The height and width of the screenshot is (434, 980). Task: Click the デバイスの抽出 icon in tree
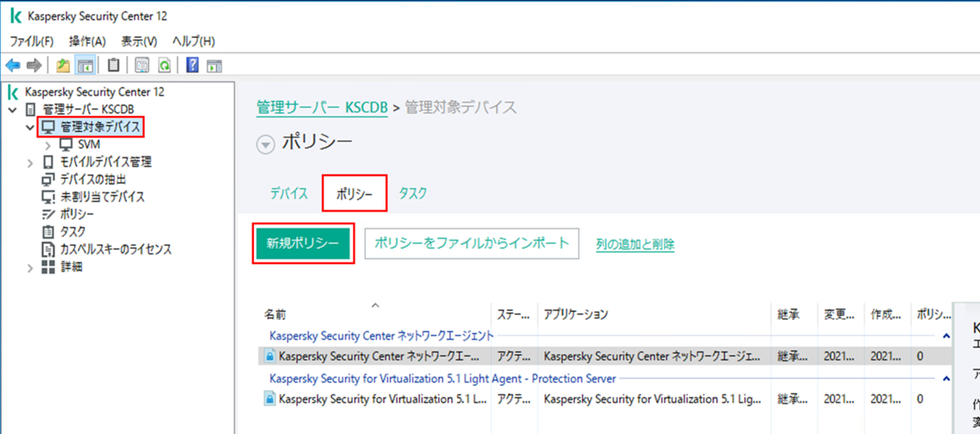pos(47,179)
